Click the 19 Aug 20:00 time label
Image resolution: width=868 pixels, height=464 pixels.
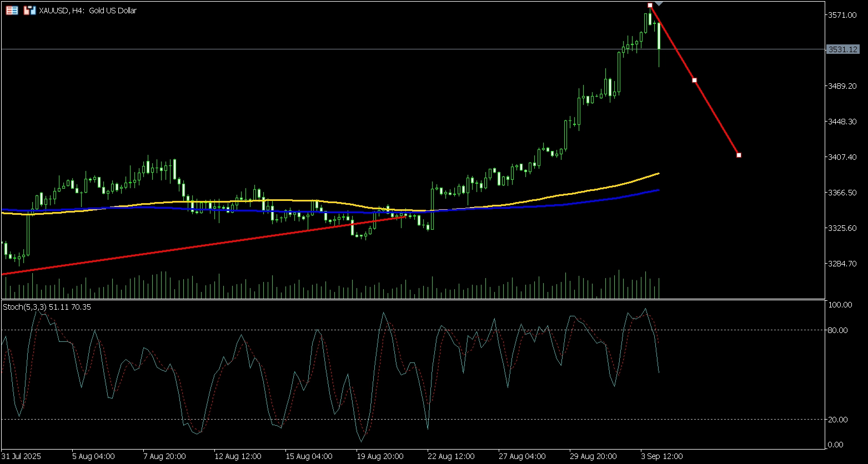(379, 456)
